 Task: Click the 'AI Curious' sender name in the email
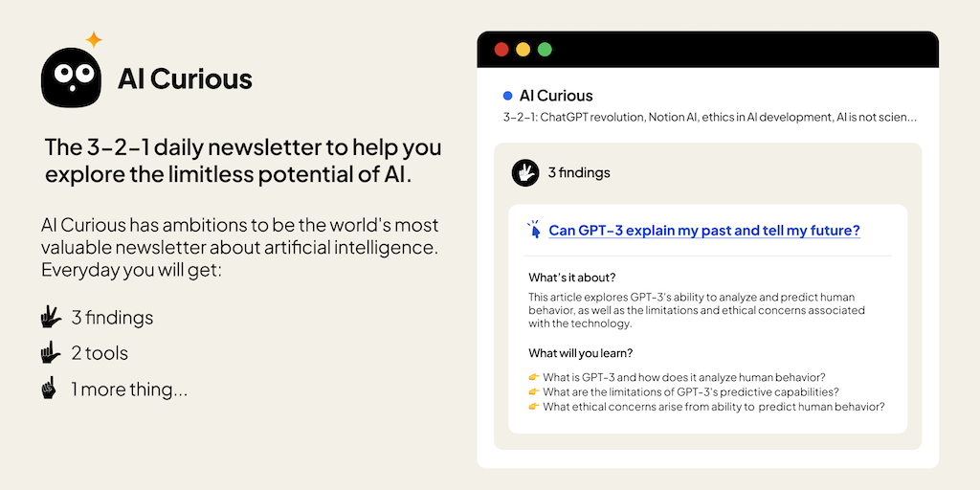(556, 96)
